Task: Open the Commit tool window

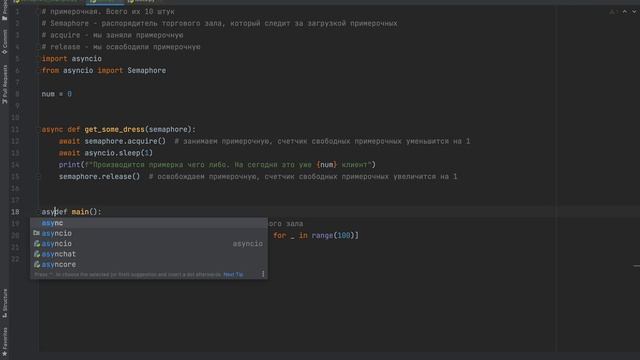Action: tap(4, 42)
